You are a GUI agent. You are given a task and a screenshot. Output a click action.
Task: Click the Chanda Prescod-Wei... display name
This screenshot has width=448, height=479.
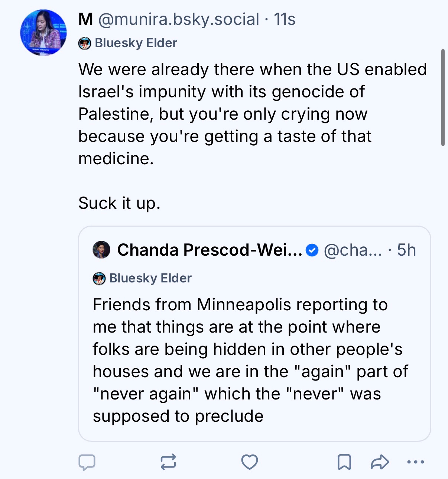pos(210,250)
